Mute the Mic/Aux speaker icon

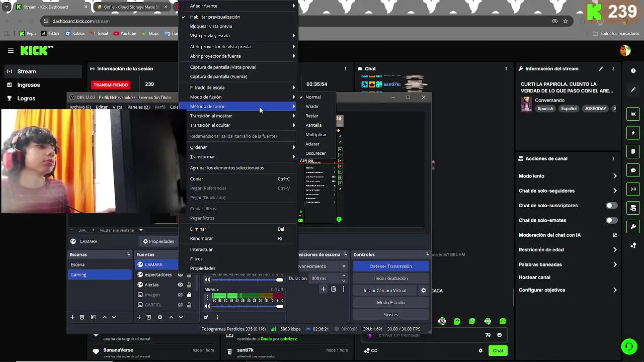(207, 306)
